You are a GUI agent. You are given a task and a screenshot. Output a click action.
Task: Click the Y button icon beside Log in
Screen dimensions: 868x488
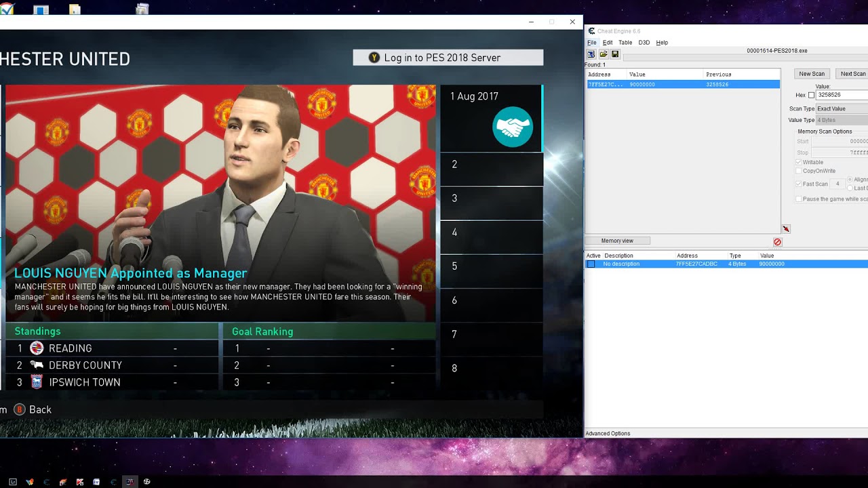point(374,58)
